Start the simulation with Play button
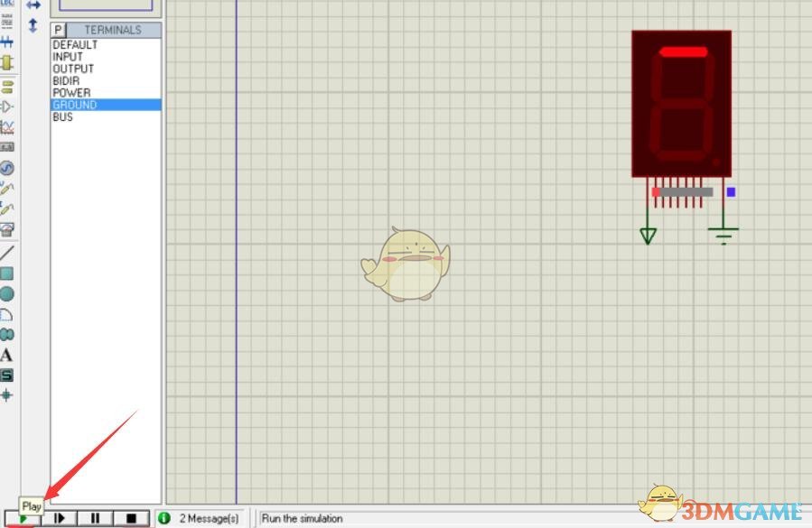The width and height of the screenshot is (812, 528). click(x=23, y=518)
